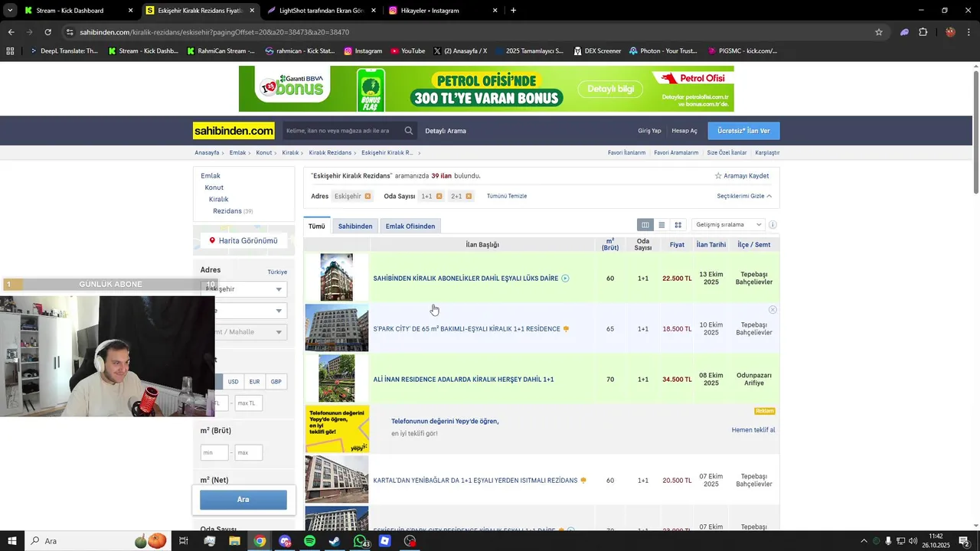Image resolution: width=980 pixels, height=551 pixels.
Task: Switch to the grid gallery view icon
Action: (678, 225)
